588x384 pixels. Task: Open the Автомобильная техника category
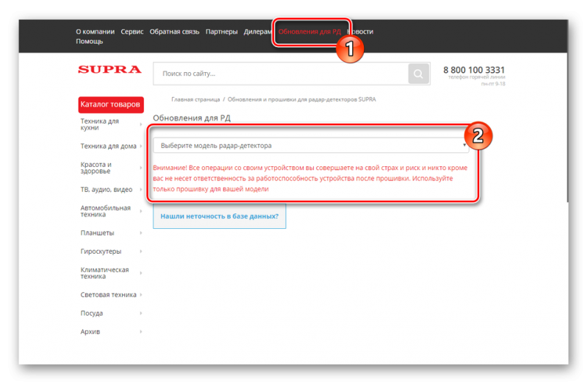point(105,211)
